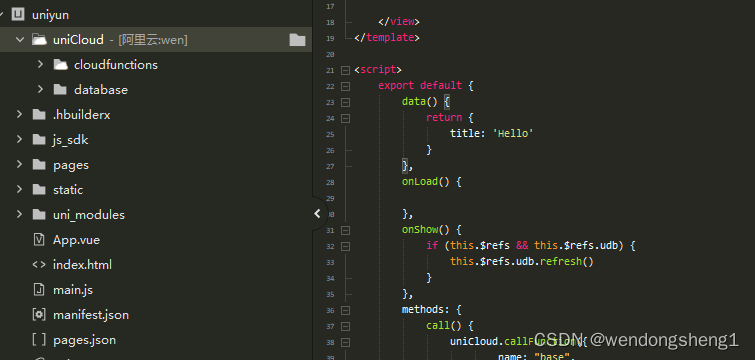Viewport: 755px width, 360px height.
Task: Click the uniCloud cloud folder icon
Action: point(39,39)
